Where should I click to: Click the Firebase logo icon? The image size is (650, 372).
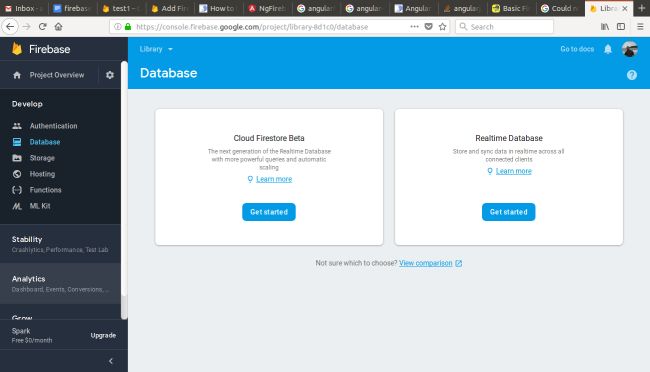click(x=17, y=49)
